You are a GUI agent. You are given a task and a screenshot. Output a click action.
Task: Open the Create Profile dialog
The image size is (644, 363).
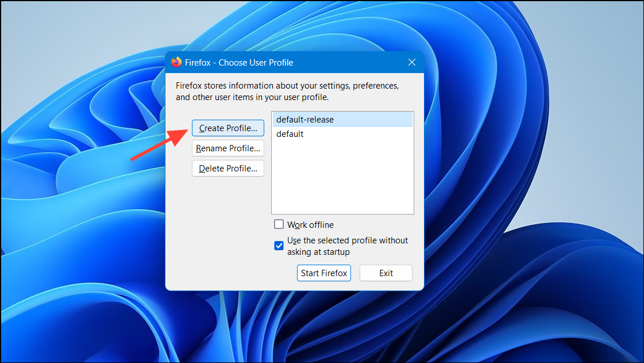tap(227, 128)
